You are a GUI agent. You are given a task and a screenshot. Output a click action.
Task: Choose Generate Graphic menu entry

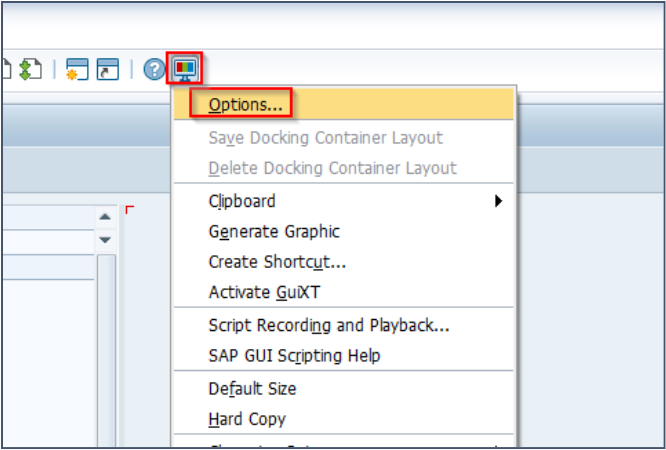(344, 232)
